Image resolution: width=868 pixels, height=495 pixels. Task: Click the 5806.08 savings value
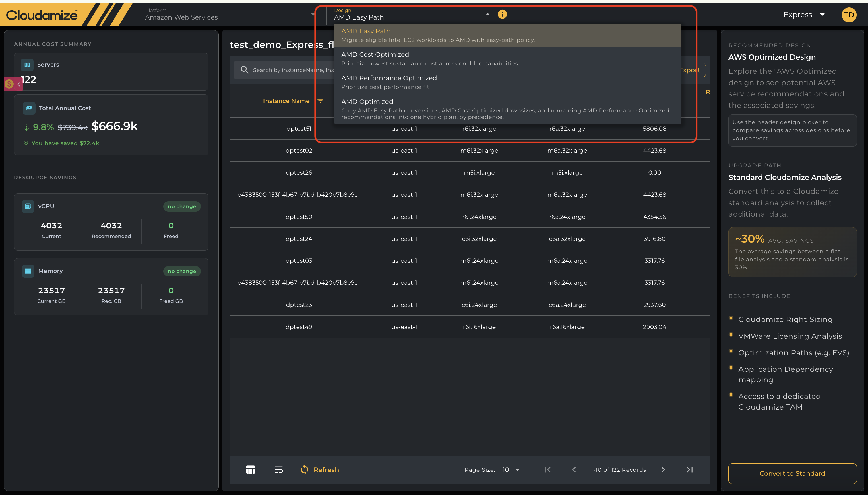654,128
